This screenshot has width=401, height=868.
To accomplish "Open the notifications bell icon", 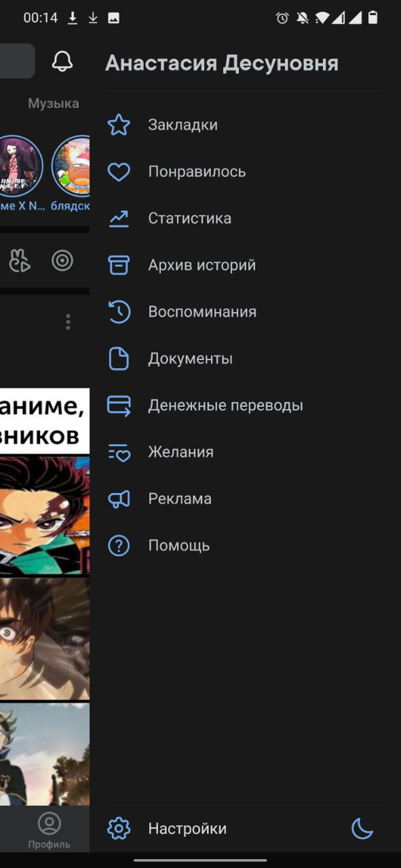I will click(x=62, y=62).
